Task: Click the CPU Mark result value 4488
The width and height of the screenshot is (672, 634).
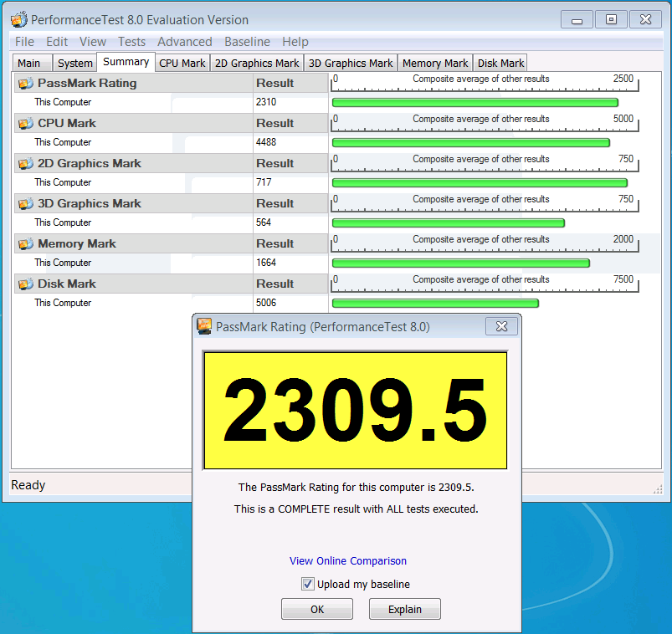Action: click(266, 142)
